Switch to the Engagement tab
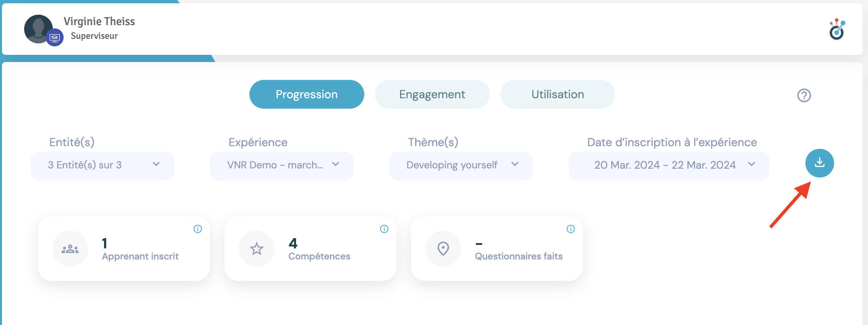The height and width of the screenshot is (325, 868). click(432, 94)
